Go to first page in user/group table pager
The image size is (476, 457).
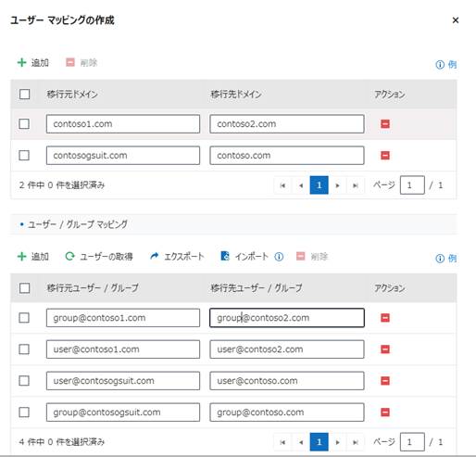[282, 442]
